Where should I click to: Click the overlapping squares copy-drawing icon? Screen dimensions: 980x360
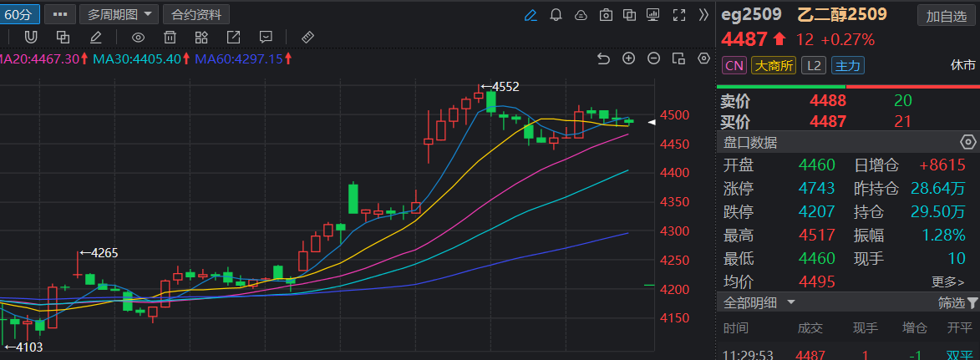(x=63, y=38)
